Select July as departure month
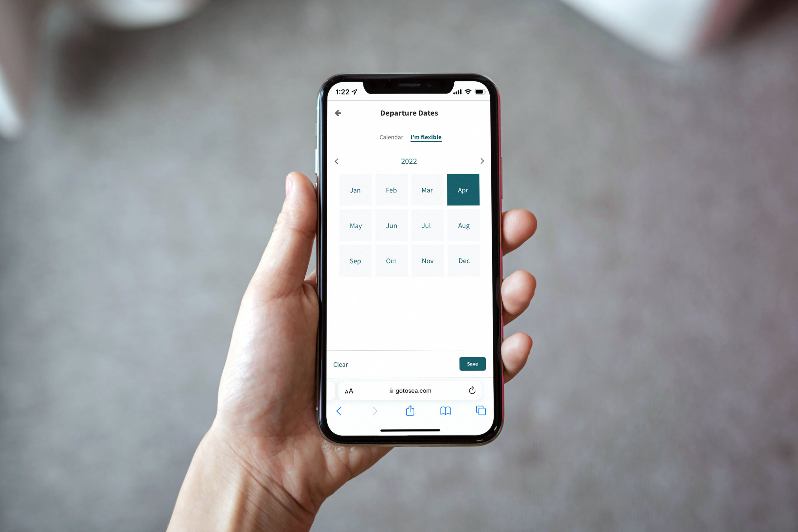The width and height of the screenshot is (798, 532). (426, 225)
